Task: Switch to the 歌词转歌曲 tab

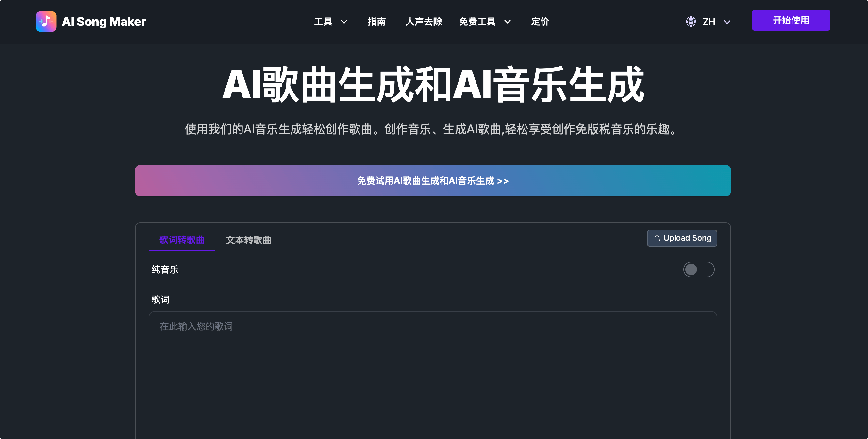Action: tap(182, 240)
